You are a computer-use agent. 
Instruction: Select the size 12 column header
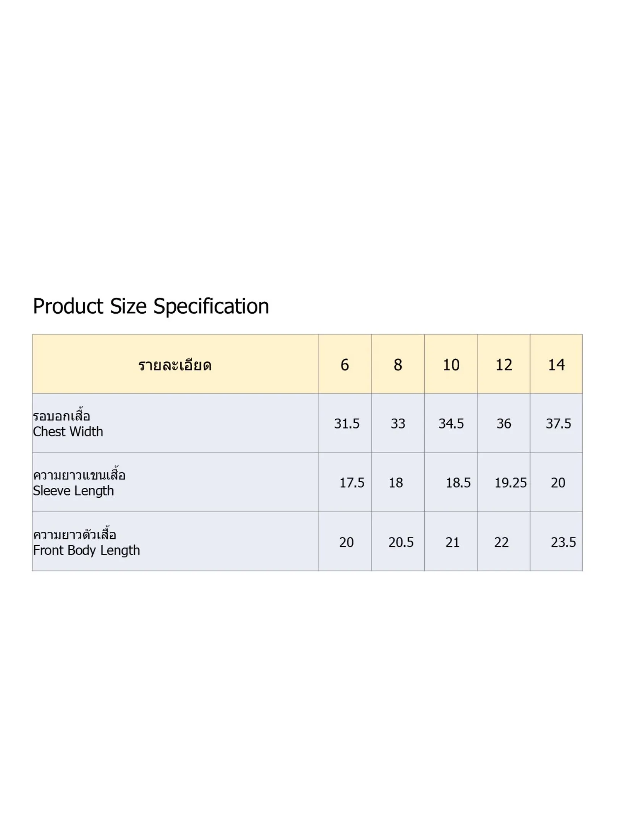504,365
